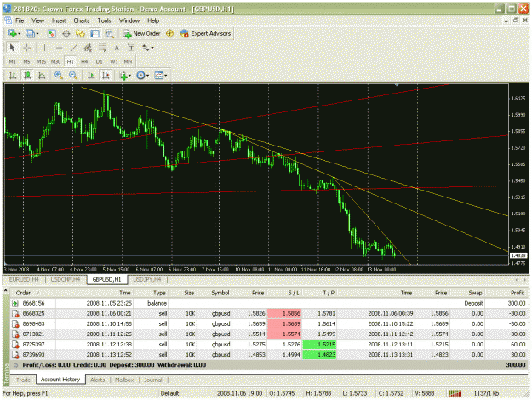Open the Tools menu
Screen dimensions: 532x400
pyautogui.click(x=104, y=20)
